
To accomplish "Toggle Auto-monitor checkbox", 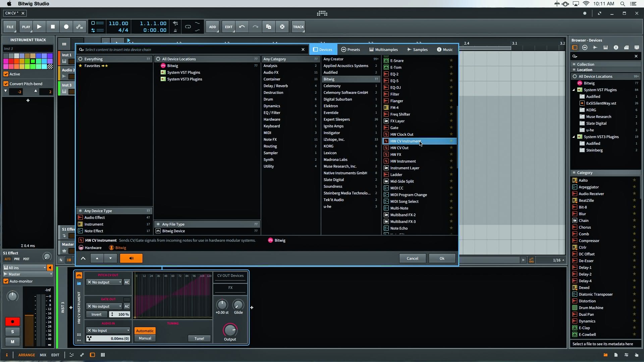I will 6,282.
